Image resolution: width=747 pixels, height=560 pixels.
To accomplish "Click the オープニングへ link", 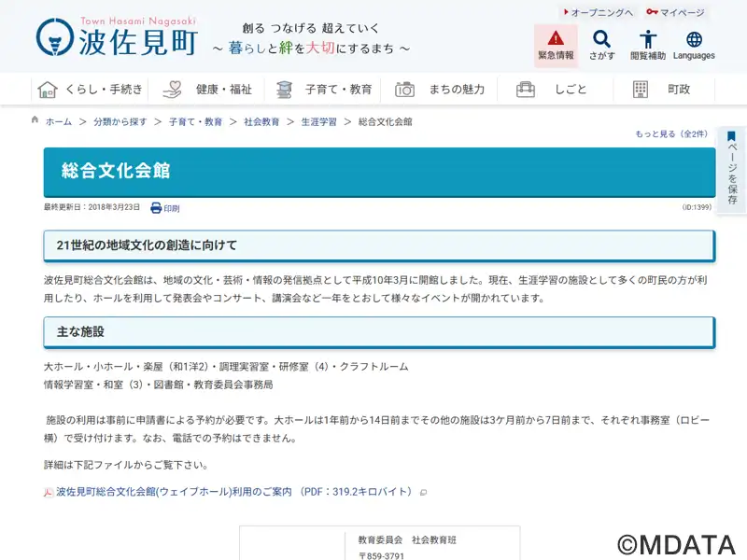I will (598, 13).
